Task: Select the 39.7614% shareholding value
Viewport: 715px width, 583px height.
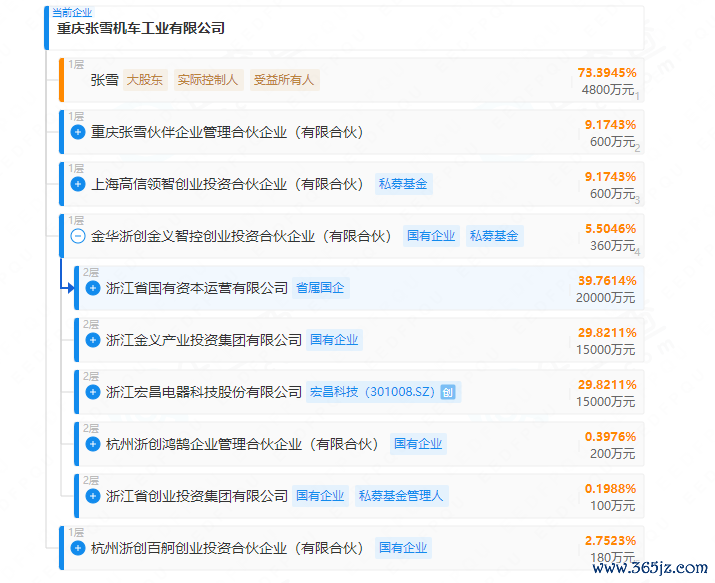Action: (x=607, y=281)
